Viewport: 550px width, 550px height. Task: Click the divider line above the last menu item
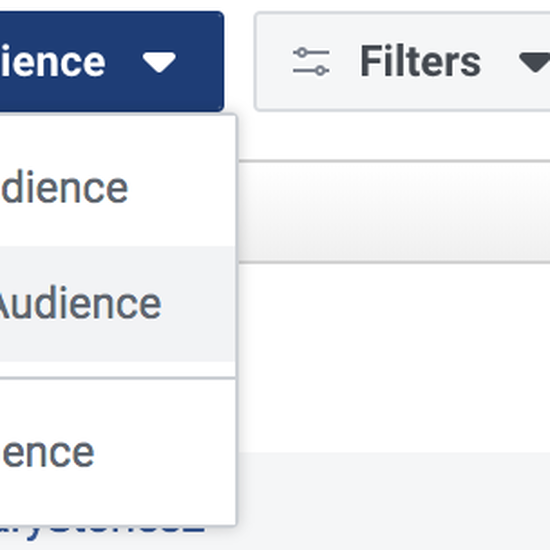point(118,378)
